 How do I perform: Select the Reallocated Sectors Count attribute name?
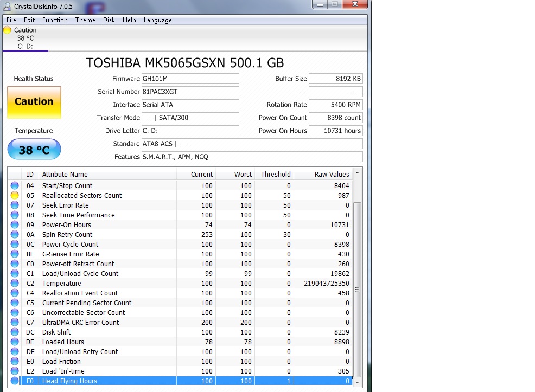tap(82, 195)
